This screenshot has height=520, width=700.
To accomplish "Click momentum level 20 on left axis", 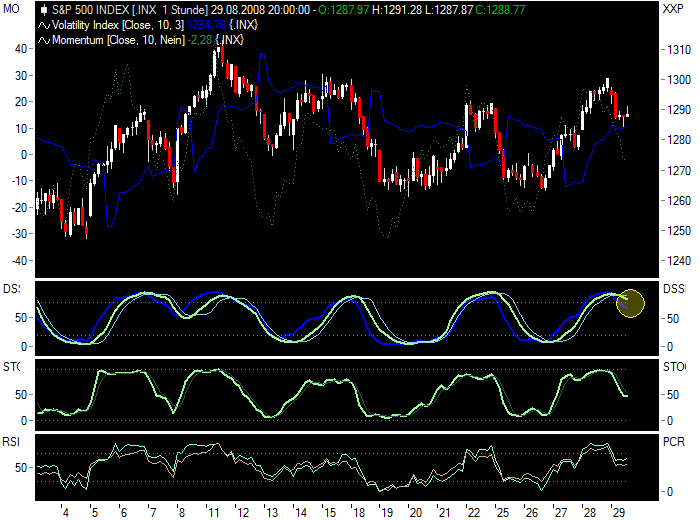I will 21,102.
